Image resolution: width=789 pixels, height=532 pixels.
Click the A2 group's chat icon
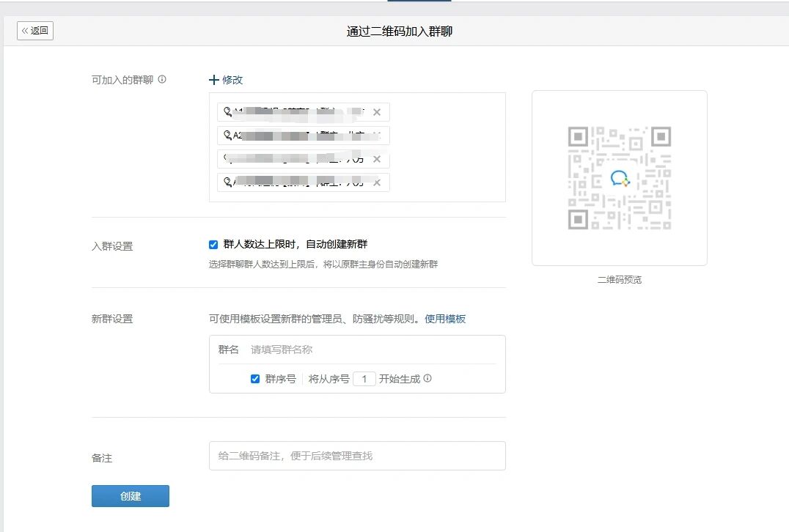click(228, 136)
